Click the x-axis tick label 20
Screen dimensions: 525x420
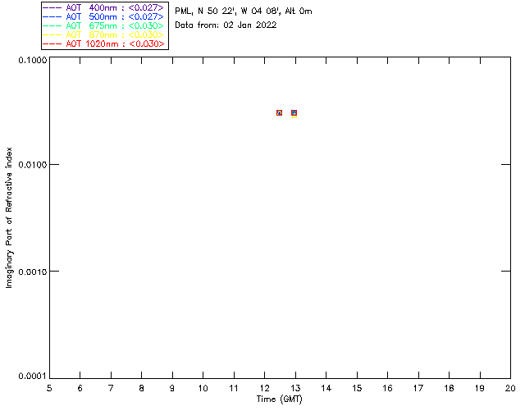tap(510, 388)
